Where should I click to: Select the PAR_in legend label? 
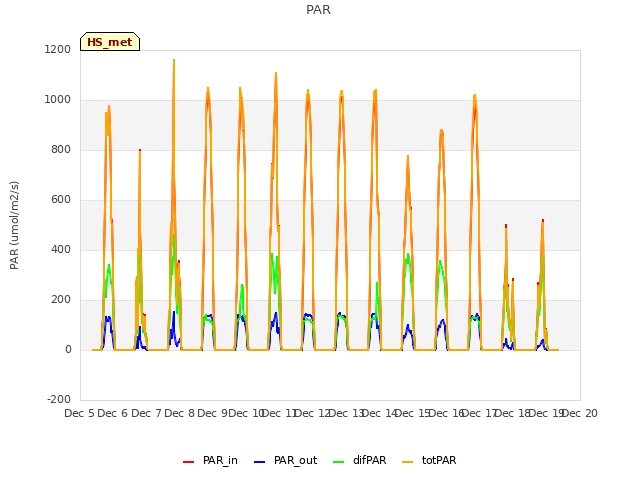click(x=220, y=460)
